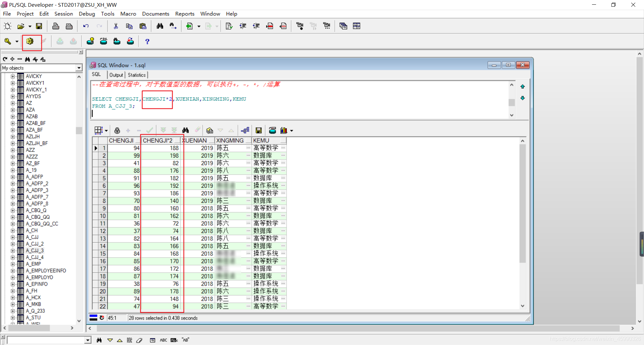Close the object browser panel

click(x=81, y=52)
